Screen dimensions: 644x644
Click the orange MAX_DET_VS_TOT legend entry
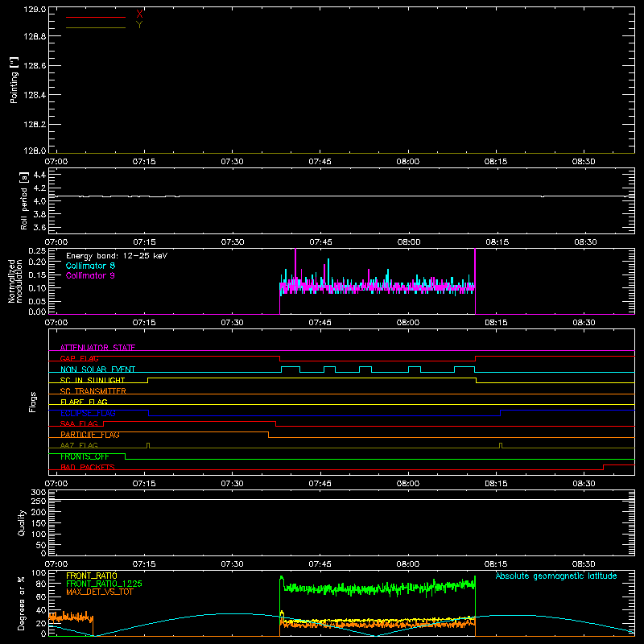(x=99, y=592)
